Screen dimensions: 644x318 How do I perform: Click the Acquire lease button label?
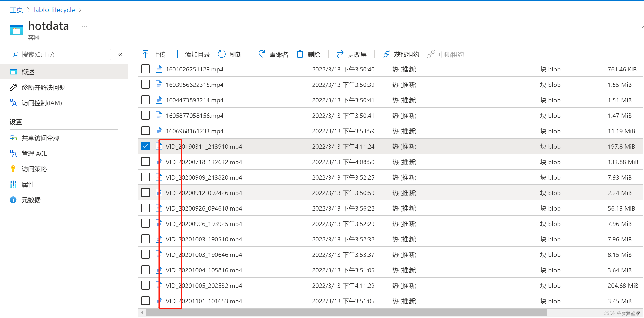[407, 55]
